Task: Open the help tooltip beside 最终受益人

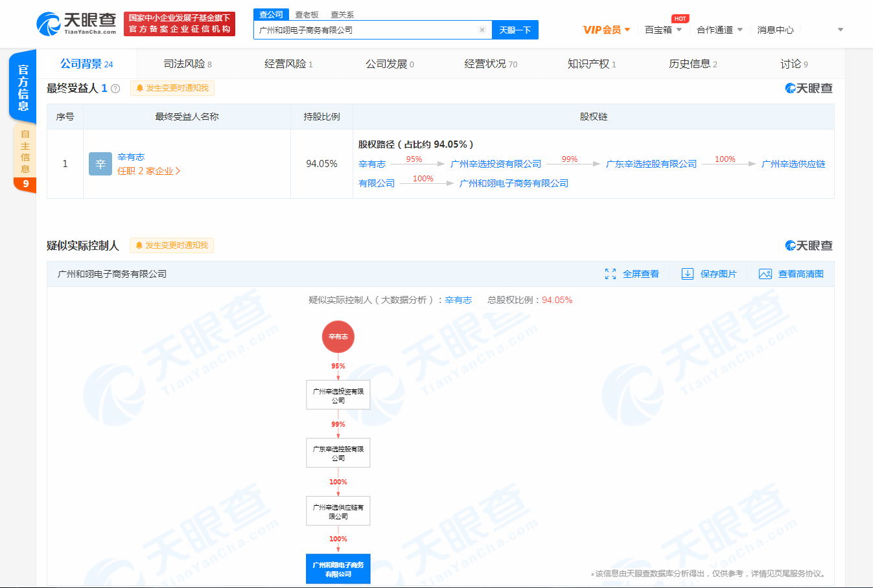Action: (115, 87)
